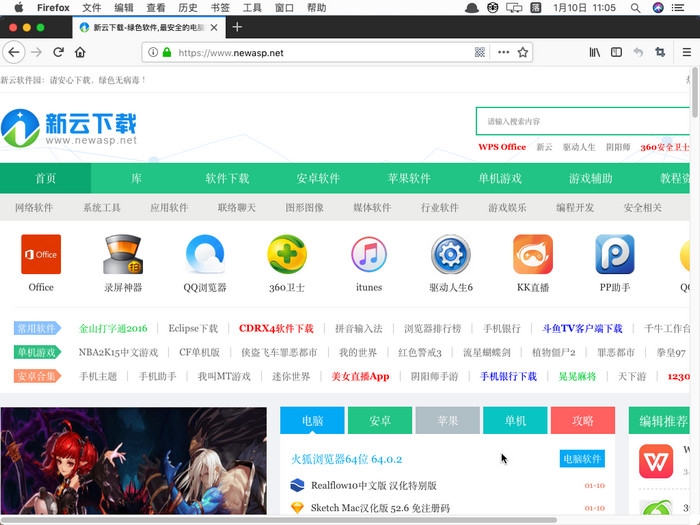Open Realflow10中文版 汉化特别版 entry
Viewport: 700px width, 525px height.
pyautogui.click(x=374, y=485)
